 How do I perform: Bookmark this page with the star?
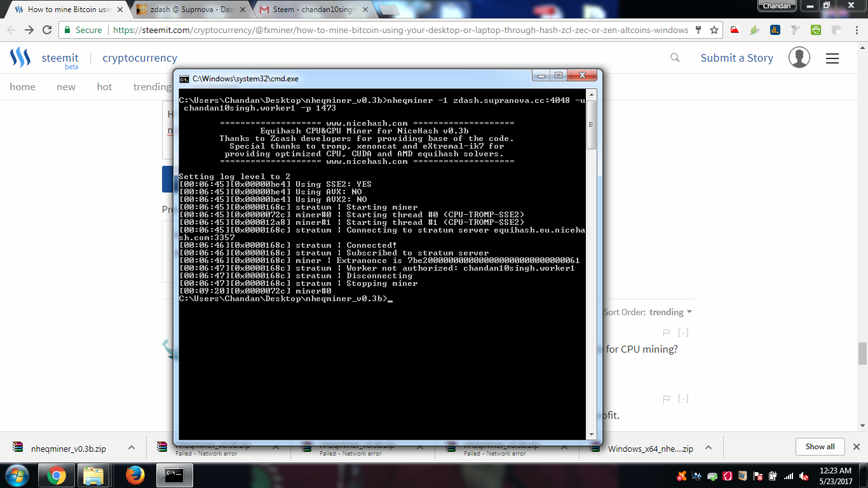(x=714, y=30)
